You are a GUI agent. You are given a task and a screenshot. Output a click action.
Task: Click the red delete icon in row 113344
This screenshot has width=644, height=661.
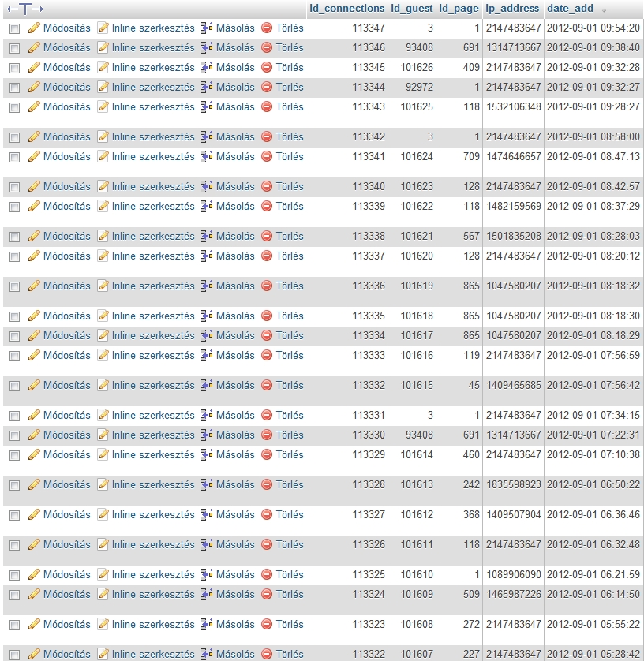pyautogui.click(x=267, y=88)
